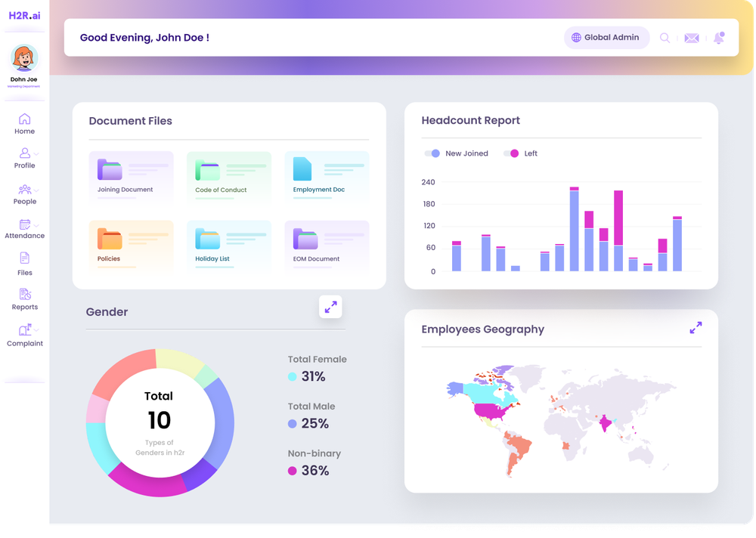The height and width of the screenshot is (538, 756).
Task: Click the search magnifier icon
Action: [x=665, y=37]
